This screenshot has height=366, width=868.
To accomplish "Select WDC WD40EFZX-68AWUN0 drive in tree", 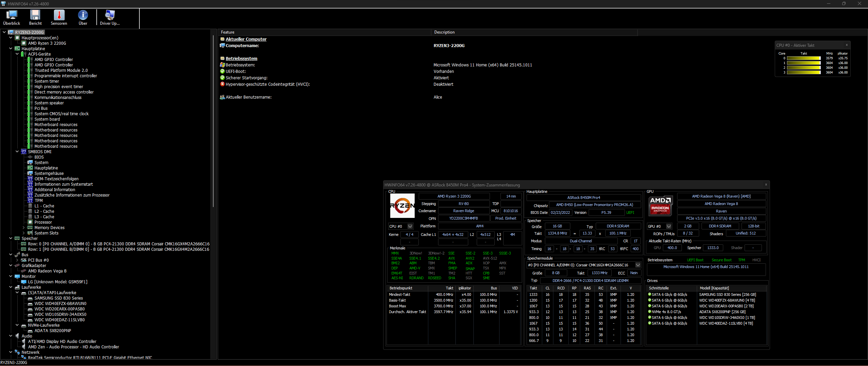I will pyautogui.click(x=60, y=304).
